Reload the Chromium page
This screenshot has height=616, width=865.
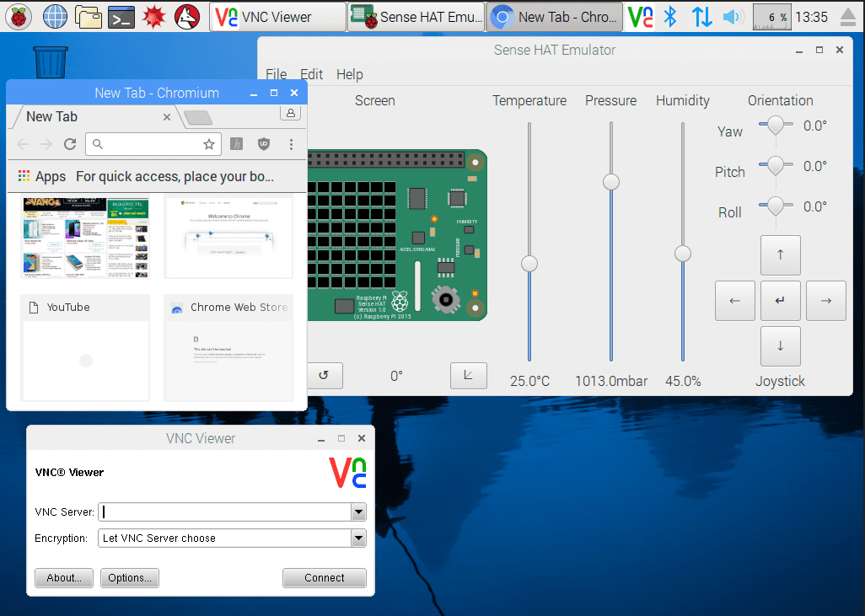click(x=70, y=144)
